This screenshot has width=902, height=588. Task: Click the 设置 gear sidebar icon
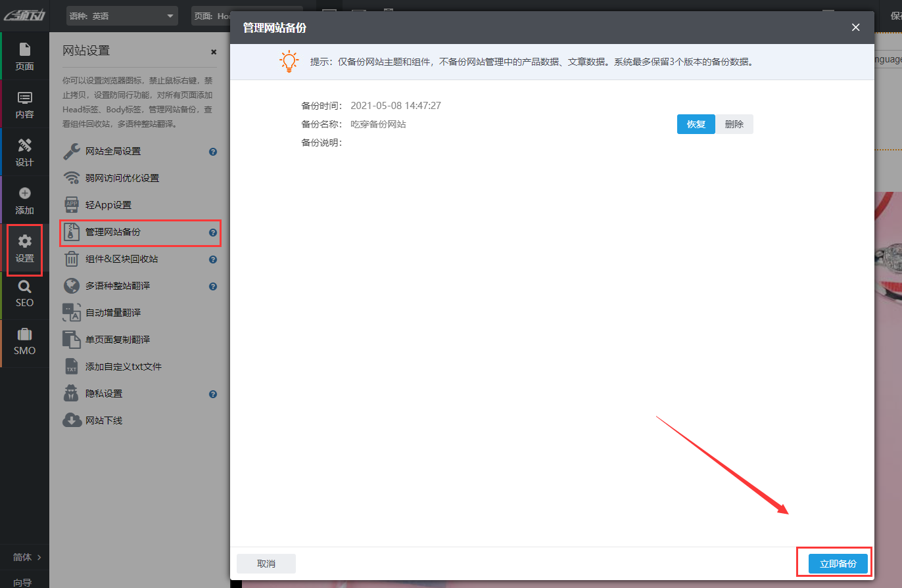24,248
